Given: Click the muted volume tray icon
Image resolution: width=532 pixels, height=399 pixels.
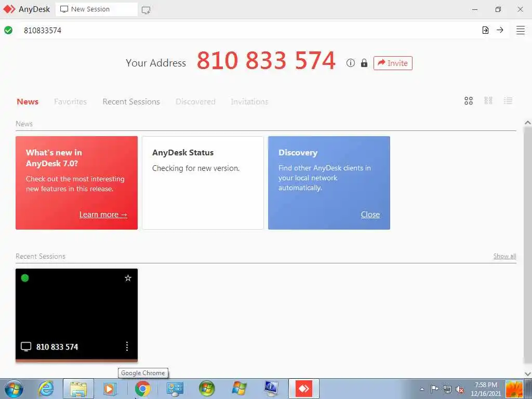Looking at the screenshot, I should point(460,389).
